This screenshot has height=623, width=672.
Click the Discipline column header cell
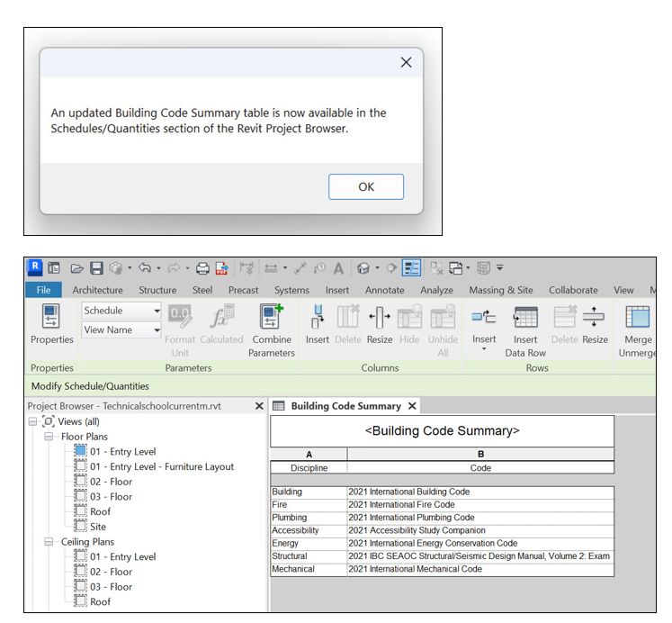(x=309, y=468)
